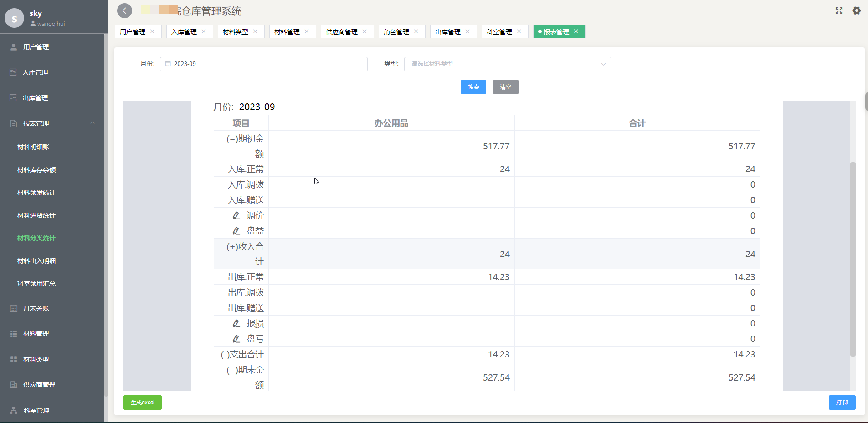Open the 类型 material type dropdown
The width and height of the screenshot is (868, 423).
(508, 64)
